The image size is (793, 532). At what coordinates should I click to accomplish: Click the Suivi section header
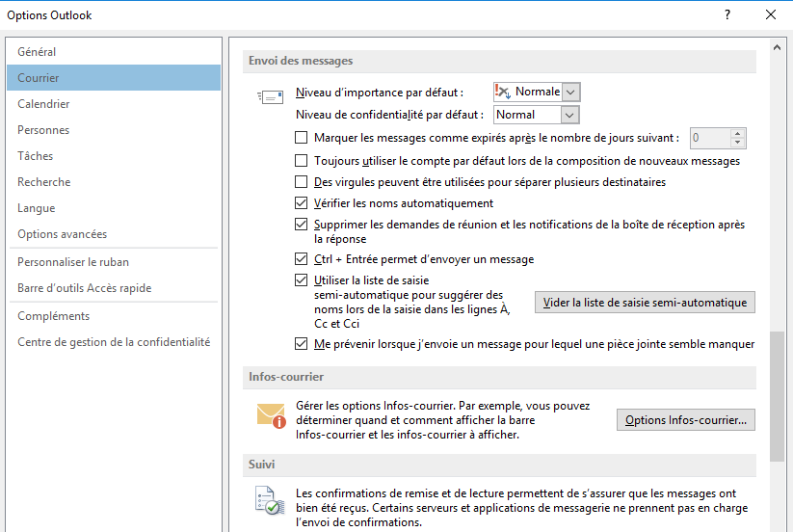pos(499,465)
